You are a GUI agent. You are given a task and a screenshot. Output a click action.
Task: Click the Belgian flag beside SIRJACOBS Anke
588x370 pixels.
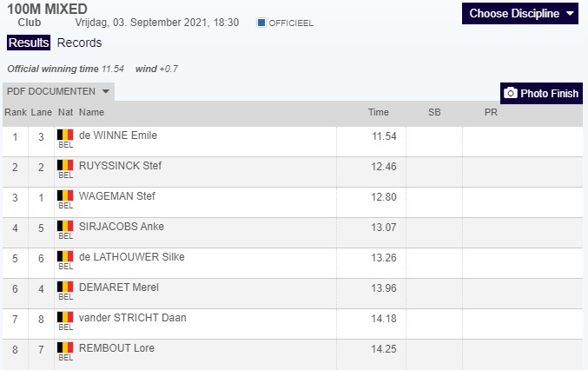[x=65, y=227]
